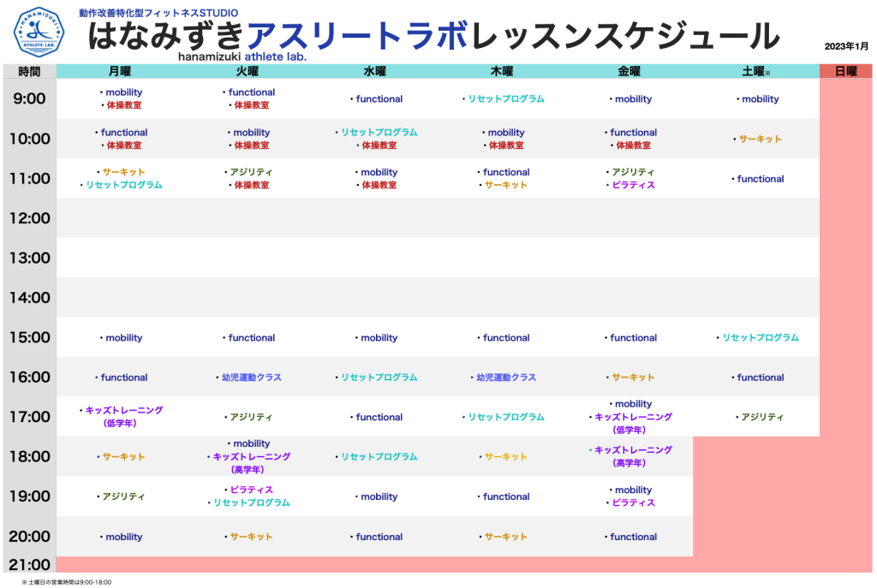877x588 pixels.
Task: Click the 15:00 time label
Action: pyautogui.click(x=30, y=337)
